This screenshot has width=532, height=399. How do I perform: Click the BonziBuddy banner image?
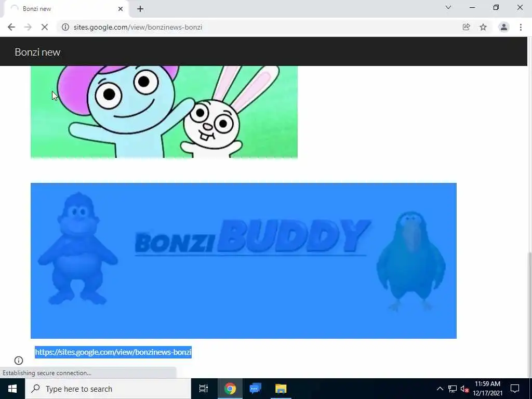click(244, 261)
